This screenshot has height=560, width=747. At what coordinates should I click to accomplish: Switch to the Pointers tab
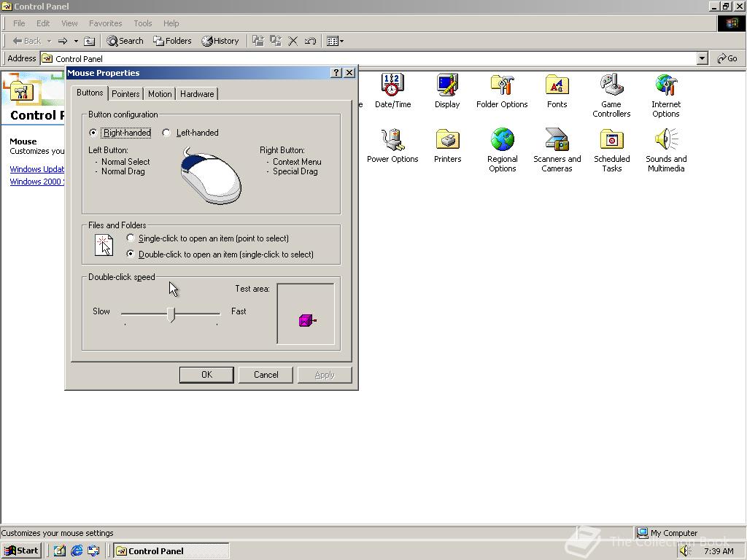[125, 94]
